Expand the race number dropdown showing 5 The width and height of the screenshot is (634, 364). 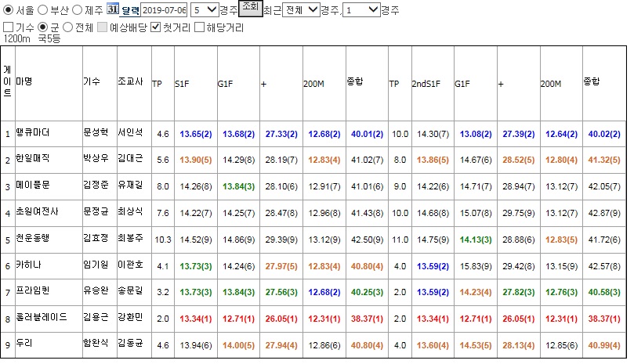(205, 10)
